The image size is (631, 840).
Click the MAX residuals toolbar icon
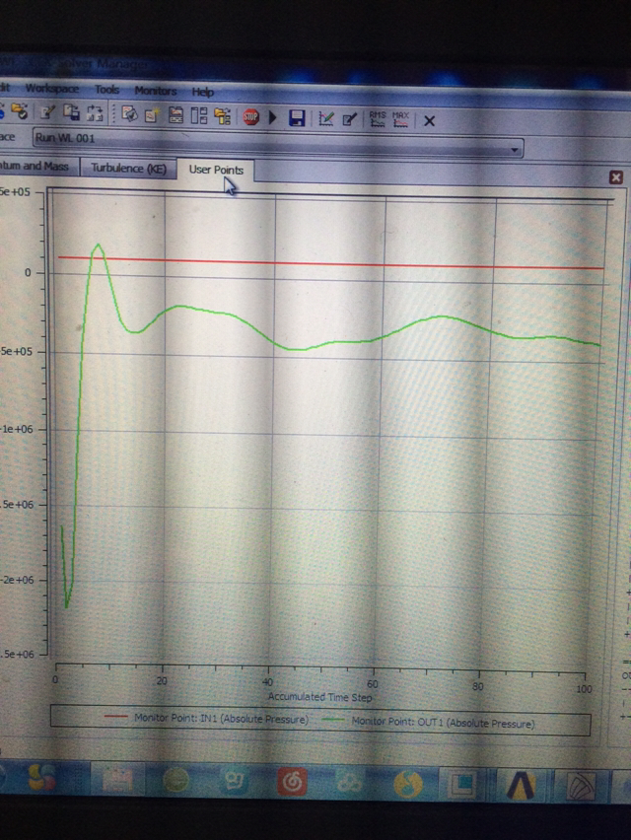point(400,119)
